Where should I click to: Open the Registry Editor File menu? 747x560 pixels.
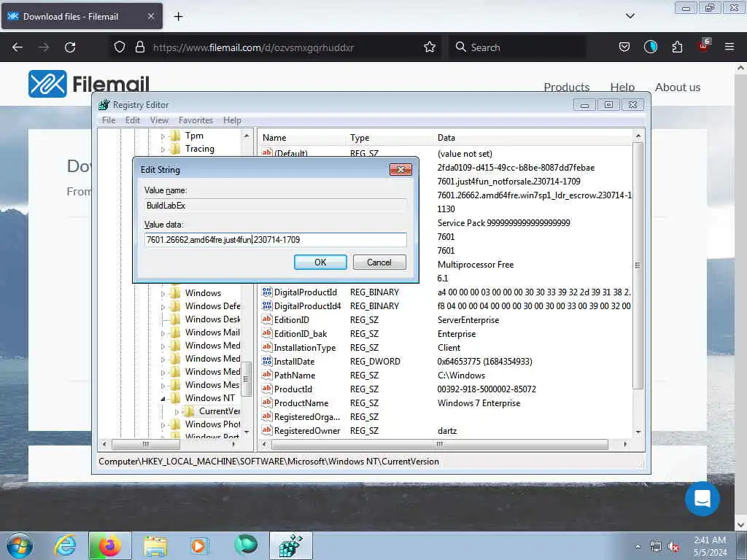[x=109, y=120]
